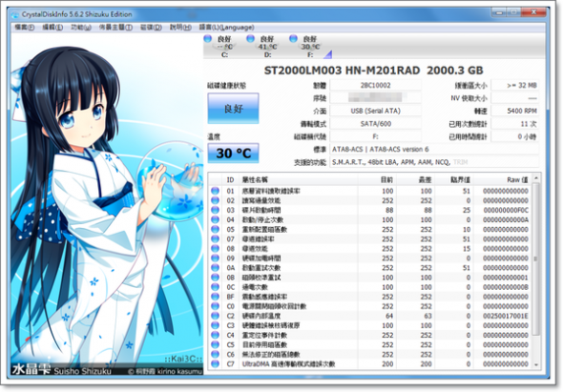Click the status orb for attribute C2
563x392 pixels.
tap(215, 316)
